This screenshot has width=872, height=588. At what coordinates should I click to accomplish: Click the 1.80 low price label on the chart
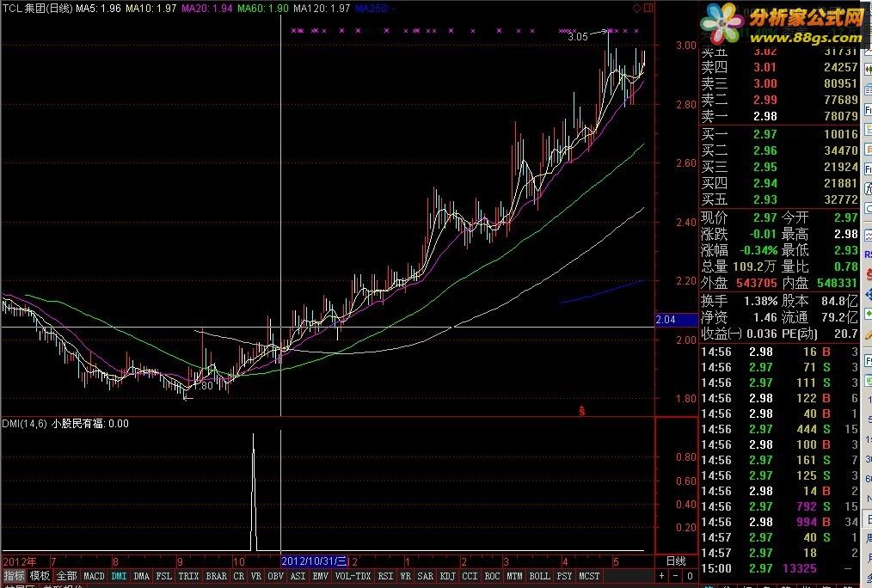point(203,386)
